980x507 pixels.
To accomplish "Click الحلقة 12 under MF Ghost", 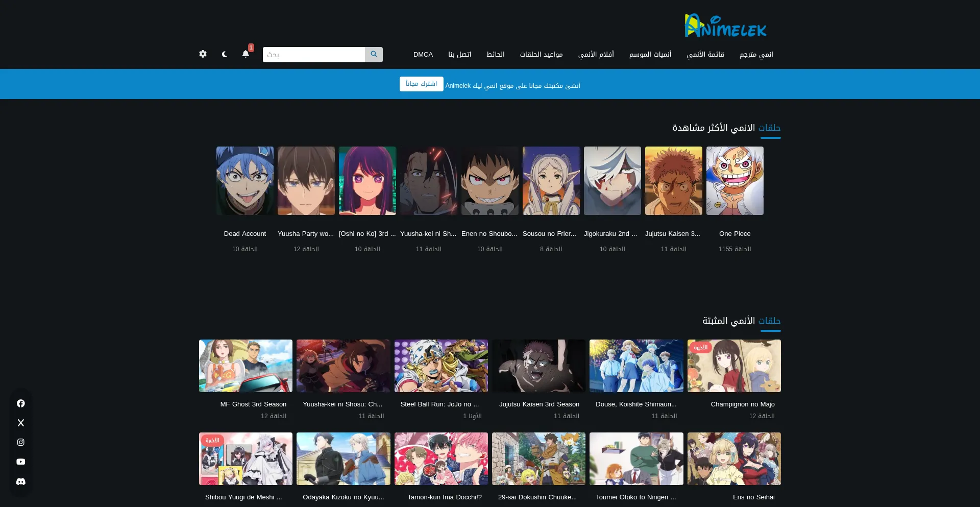I will coord(274,416).
